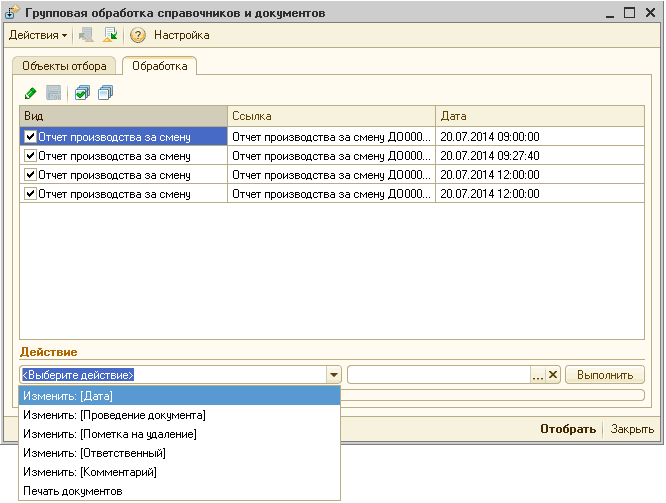Click the grayed-out save disk icon

point(53,93)
